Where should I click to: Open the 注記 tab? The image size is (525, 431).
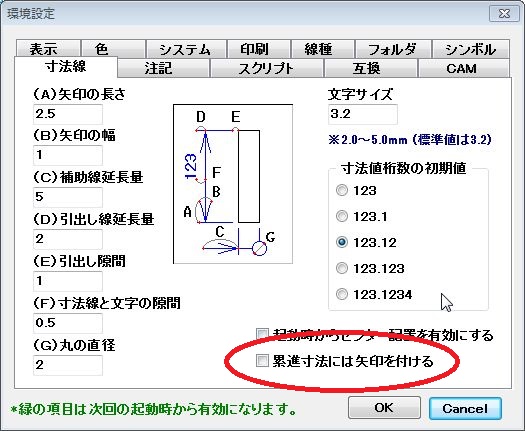pyautogui.click(x=163, y=68)
